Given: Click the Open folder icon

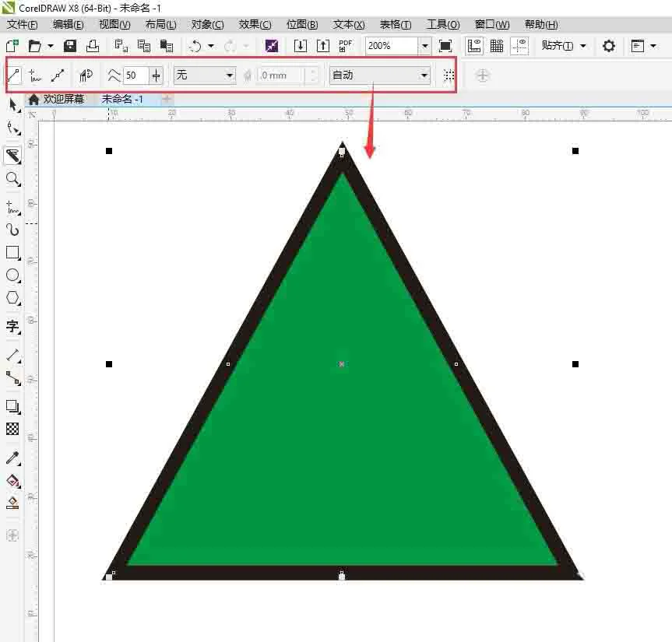Looking at the screenshot, I should pos(35,46).
